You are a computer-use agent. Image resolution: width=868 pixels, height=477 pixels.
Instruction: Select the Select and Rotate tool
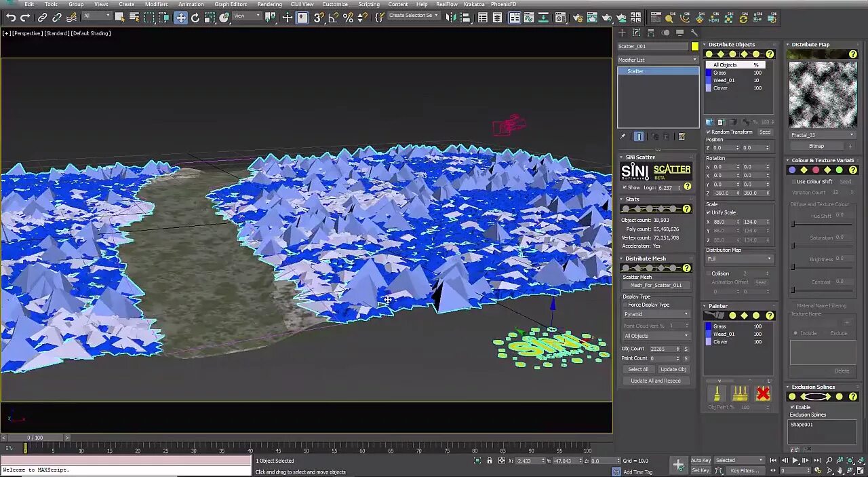point(195,18)
